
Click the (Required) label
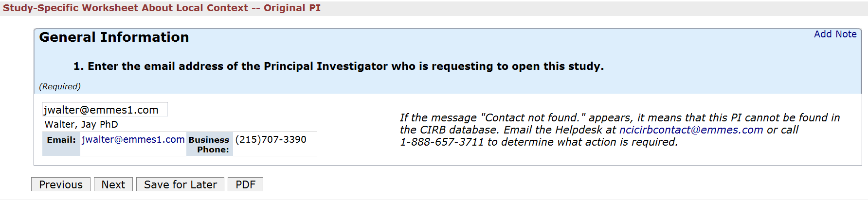(60, 86)
